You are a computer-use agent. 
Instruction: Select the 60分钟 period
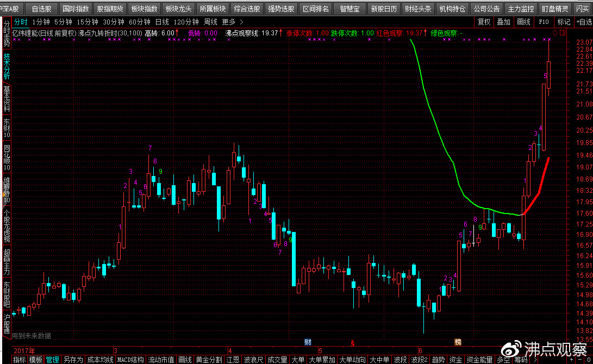(140, 22)
